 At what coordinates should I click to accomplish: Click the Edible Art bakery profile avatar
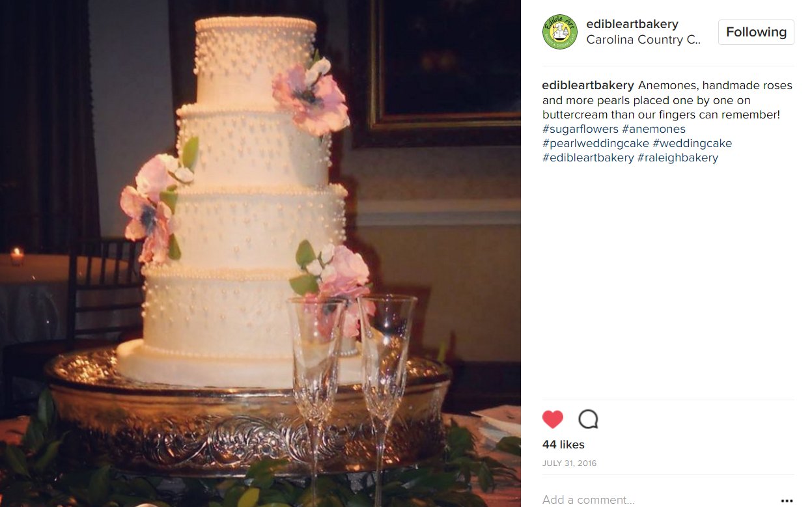[x=560, y=32]
